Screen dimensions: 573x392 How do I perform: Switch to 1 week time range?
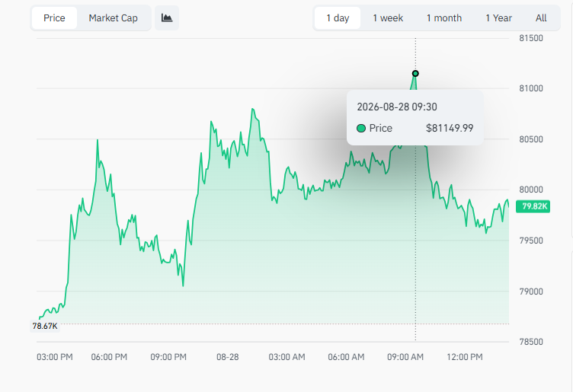388,18
